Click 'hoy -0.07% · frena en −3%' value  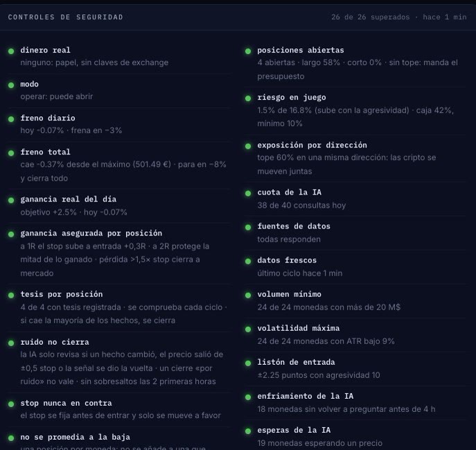tap(71, 130)
